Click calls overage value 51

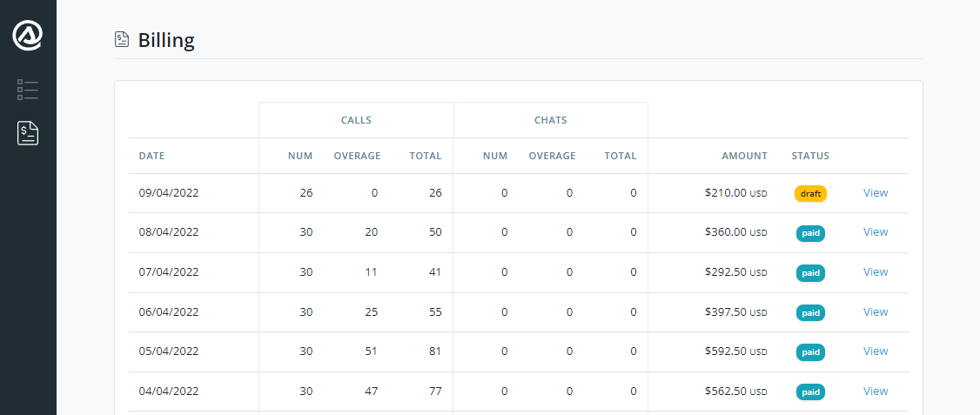click(372, 351)
